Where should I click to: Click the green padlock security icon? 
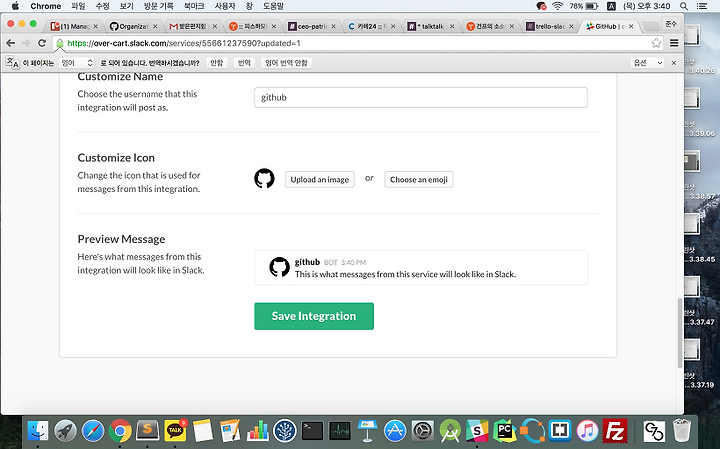[60, 44]
